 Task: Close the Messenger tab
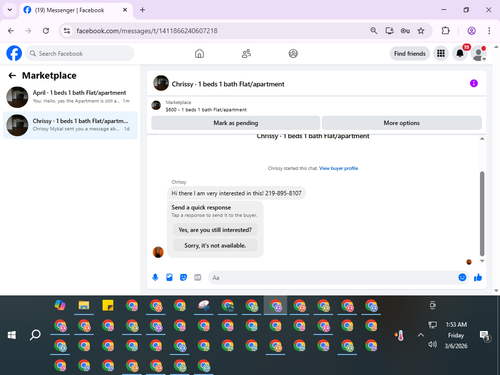tap(125, 10)
